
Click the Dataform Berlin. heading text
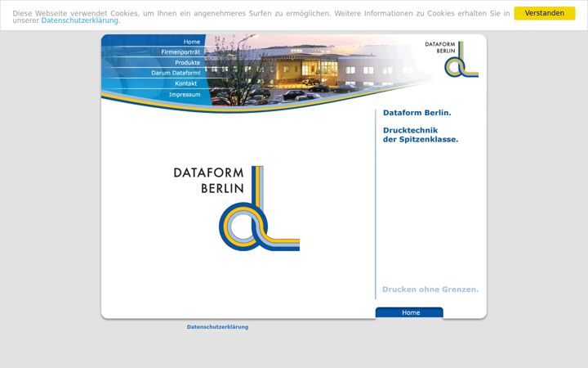[417, 113]
